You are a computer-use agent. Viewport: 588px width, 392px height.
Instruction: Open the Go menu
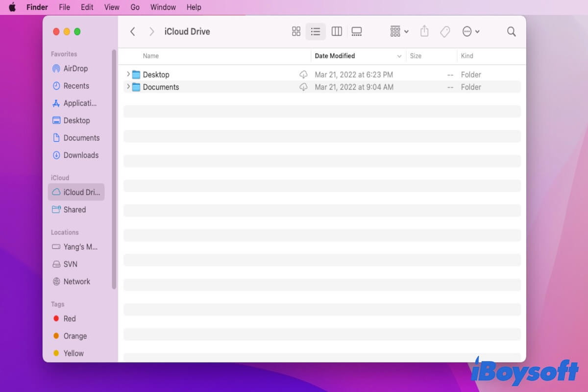pyautogui.click(x=135, y=7)
